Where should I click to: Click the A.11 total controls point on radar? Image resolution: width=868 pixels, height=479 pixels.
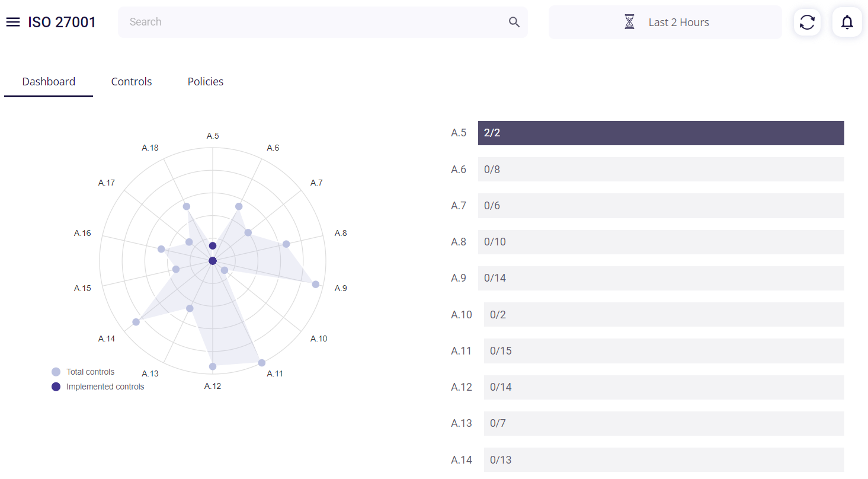262,363
